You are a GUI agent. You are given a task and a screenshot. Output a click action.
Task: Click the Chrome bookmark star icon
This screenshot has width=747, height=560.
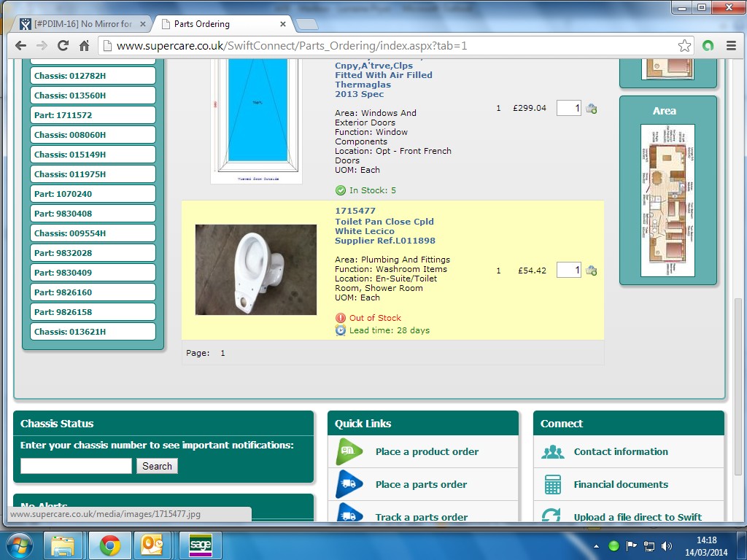pyautogui.click(x=684, y=46)
